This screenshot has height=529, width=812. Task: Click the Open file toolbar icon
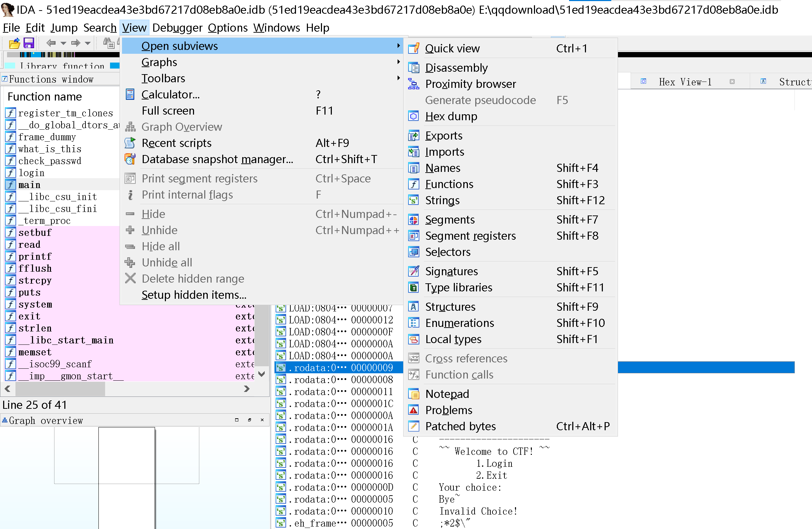click(14, 43)
